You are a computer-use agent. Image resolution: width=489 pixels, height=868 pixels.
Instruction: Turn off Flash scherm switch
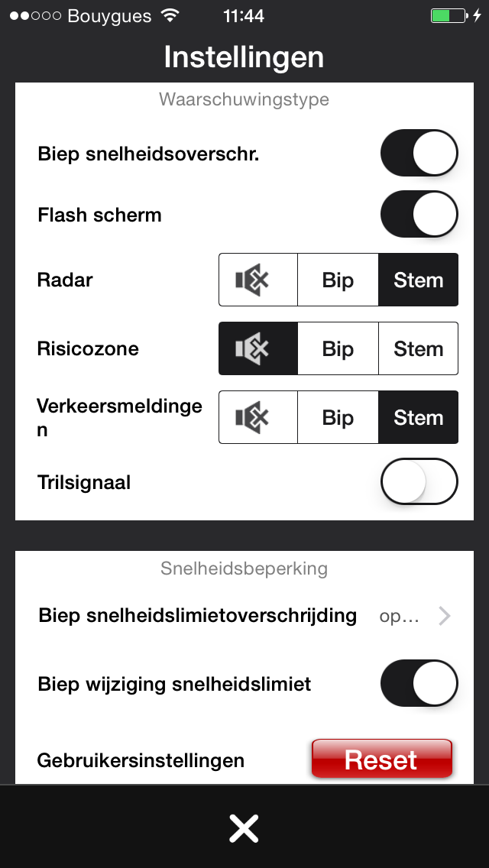coord(419,215)
